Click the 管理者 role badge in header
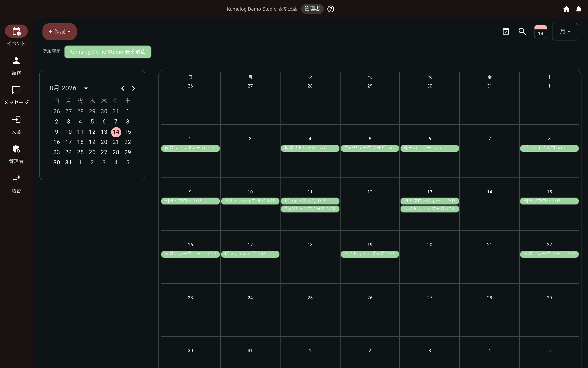The width and height of the screenshot is (588, 368). [312, 9]
